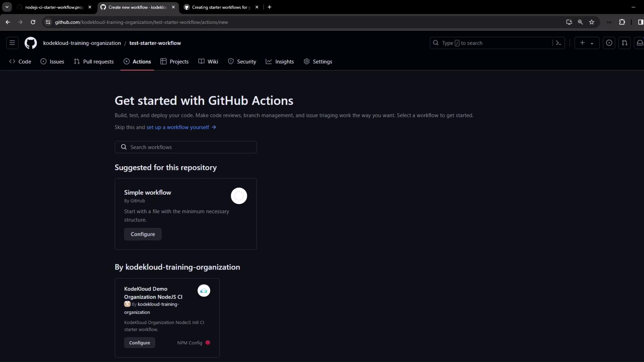644x362 pixels.
Task: Configure KodeKloud Demo Organization NodeJS CI
Action: 140,343
